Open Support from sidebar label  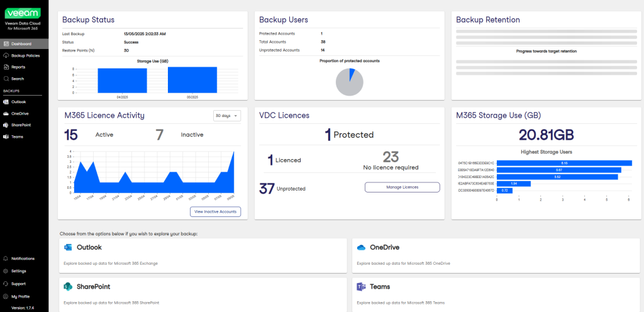(x=18, y=284)
